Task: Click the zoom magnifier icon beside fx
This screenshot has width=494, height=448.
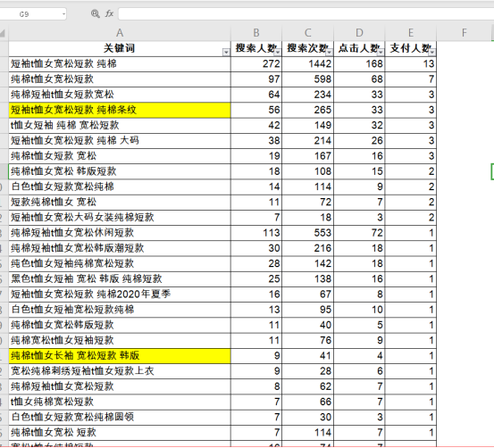Action: tap(96, 13)
